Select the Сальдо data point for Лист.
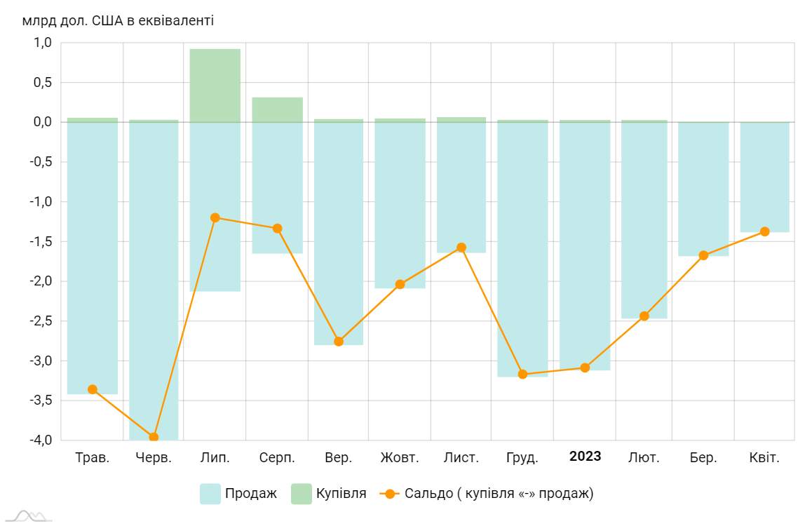812x526 pixels. [x=461, y=248]
